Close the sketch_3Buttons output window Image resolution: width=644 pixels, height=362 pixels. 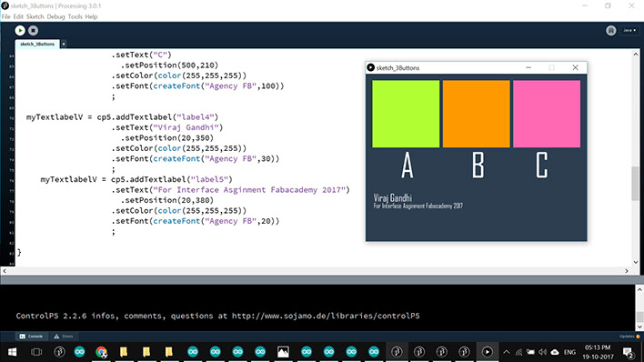576,68
